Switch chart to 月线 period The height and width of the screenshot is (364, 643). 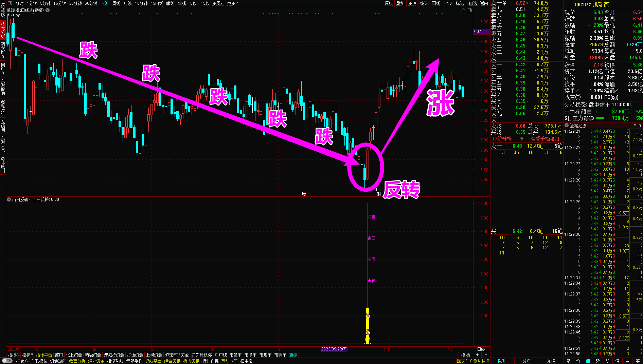[128, 3]
